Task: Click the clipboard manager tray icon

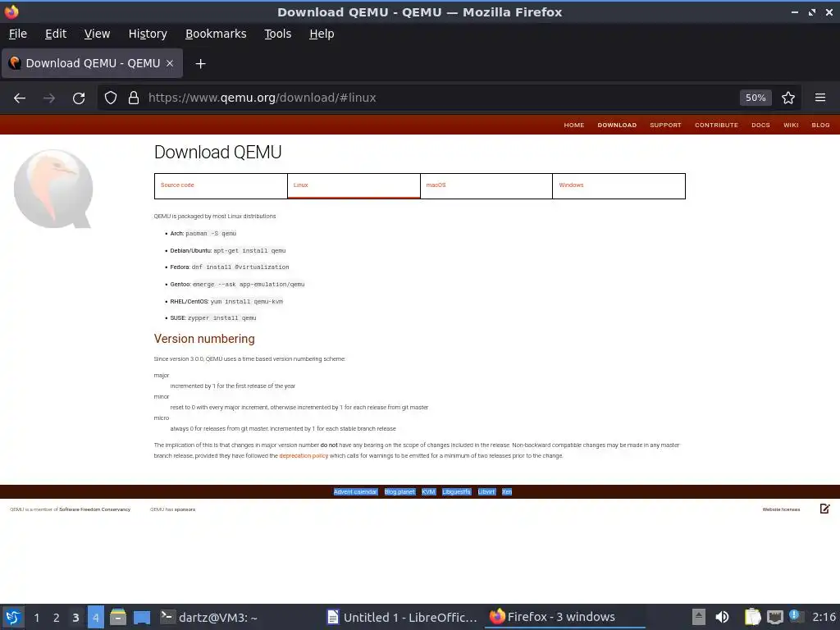Action: (752, 617)
